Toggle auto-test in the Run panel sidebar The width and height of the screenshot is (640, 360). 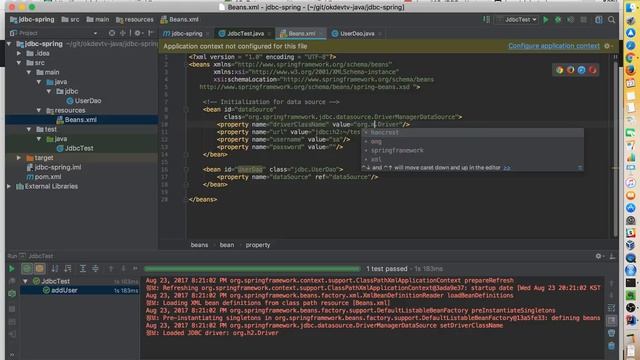[x=12, y=293]
